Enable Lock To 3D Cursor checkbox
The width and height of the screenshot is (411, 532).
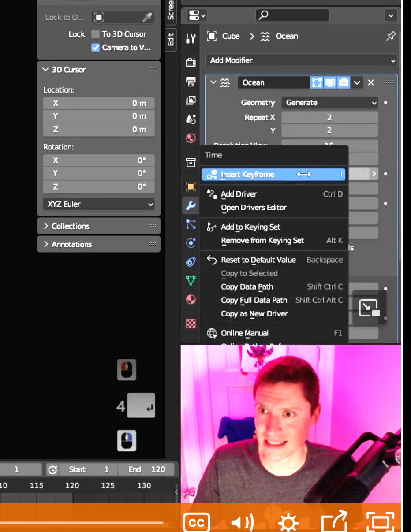[95, 34]
